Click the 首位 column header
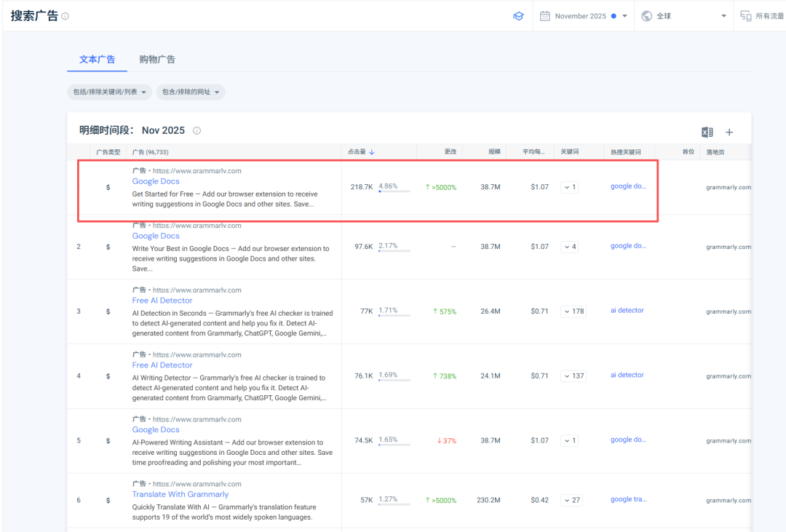The image size is (786, 532). [688, 151]
